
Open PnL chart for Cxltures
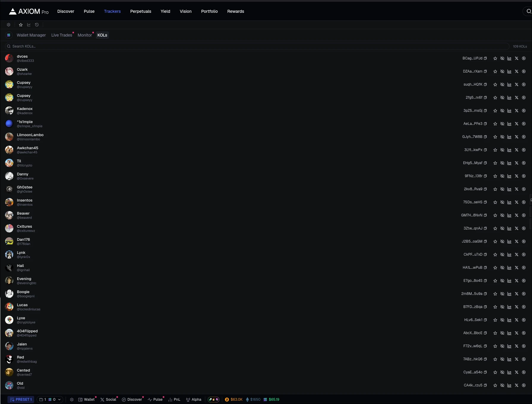[509, 228]
